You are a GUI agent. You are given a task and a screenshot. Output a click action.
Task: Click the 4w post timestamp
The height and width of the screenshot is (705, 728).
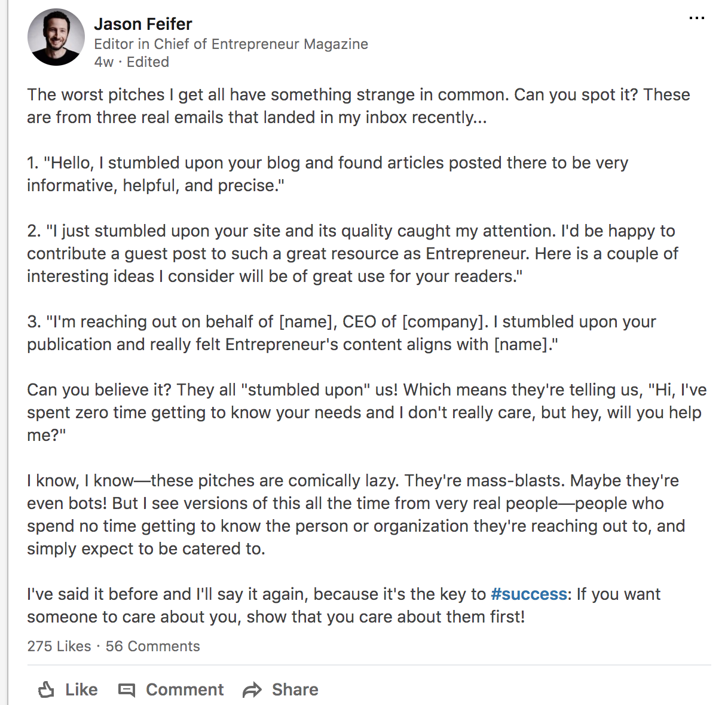(x=103, y=62)
